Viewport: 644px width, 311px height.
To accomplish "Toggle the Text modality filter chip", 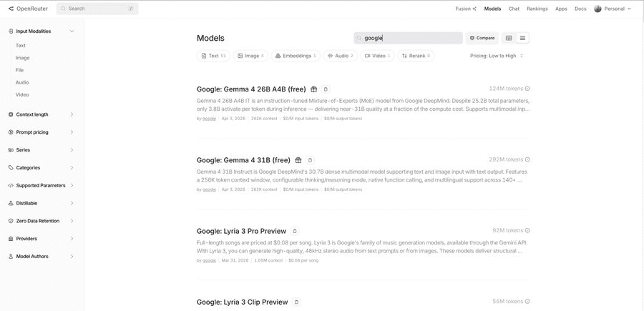I will pos(214,55).
